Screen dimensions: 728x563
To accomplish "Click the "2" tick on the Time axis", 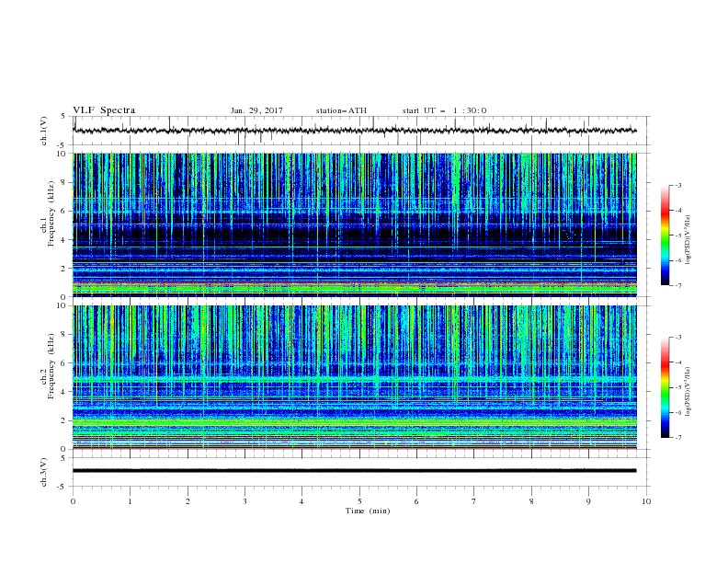I will 188,501.
